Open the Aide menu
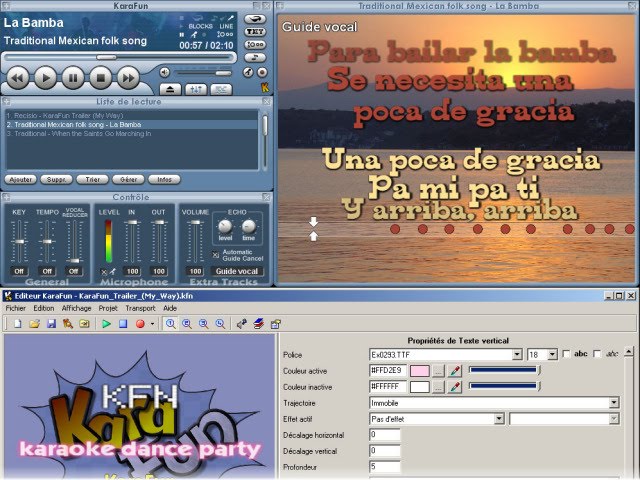The image size is (640, 480). coord(170,308)
